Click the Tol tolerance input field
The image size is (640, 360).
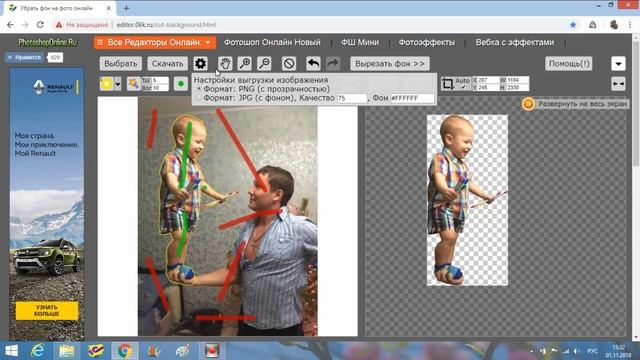[160, 80]
